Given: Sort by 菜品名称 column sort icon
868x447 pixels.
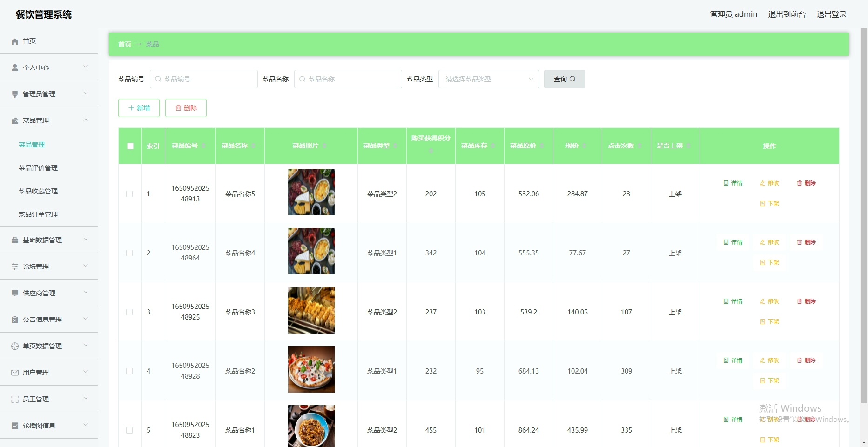Looking at the screenshot, I should click(254, 146).
